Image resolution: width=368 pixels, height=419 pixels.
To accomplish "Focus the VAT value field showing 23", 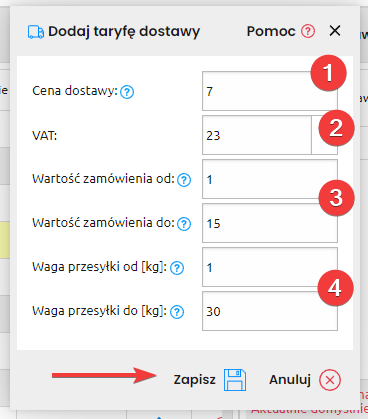I will click(257, 135).
